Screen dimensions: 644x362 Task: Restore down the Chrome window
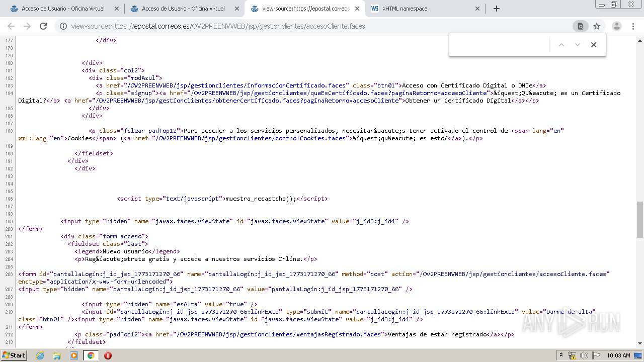[x=614, y=4]
